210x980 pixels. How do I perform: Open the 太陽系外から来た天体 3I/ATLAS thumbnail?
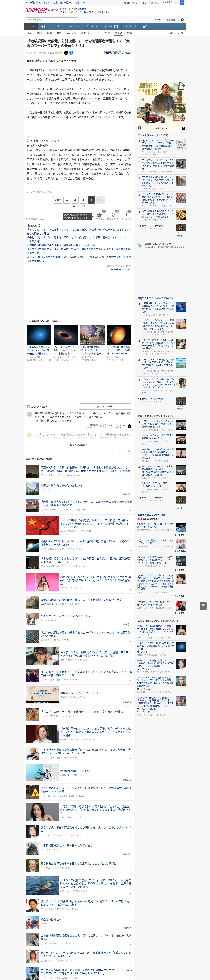tap(39, 335)
